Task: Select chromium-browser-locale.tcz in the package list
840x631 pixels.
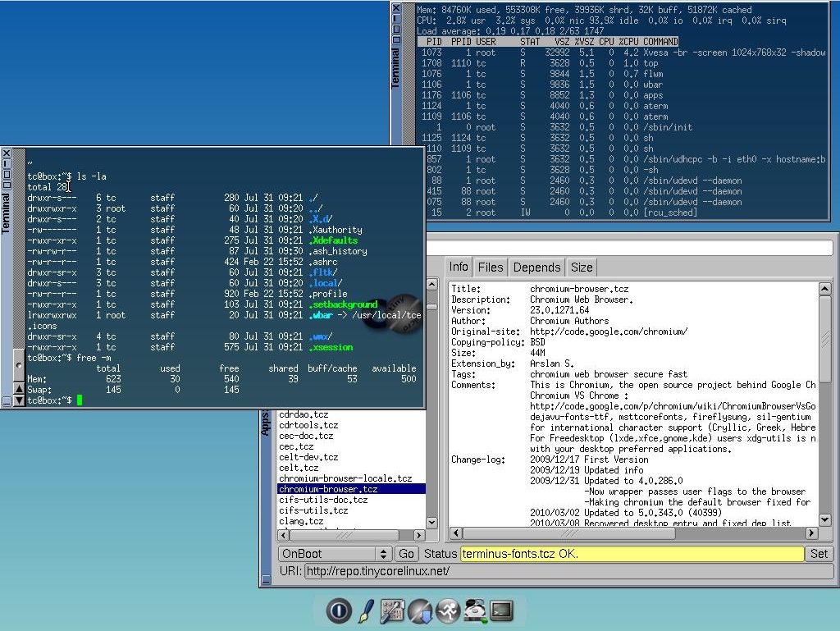Action: click(345, 478)
